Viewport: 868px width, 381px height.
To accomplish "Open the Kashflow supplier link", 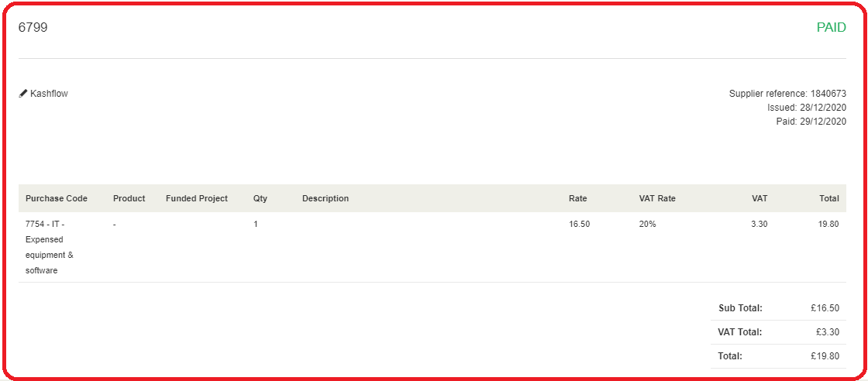I will coord(49,94).
